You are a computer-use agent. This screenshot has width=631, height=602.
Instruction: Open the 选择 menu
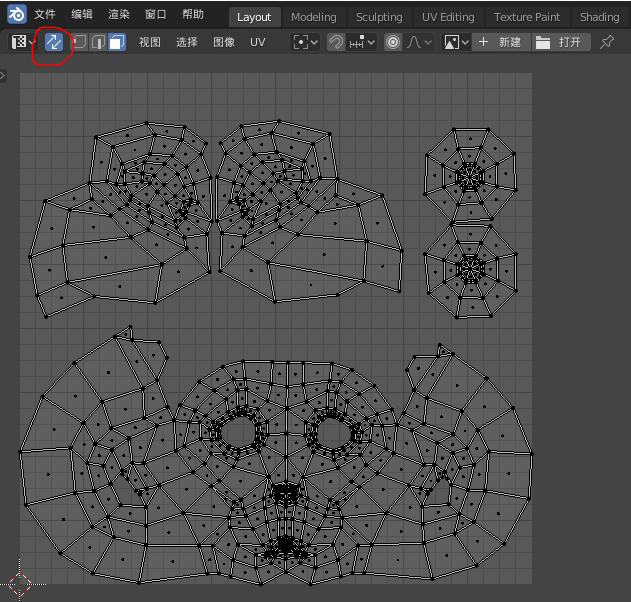coord(187,42)
